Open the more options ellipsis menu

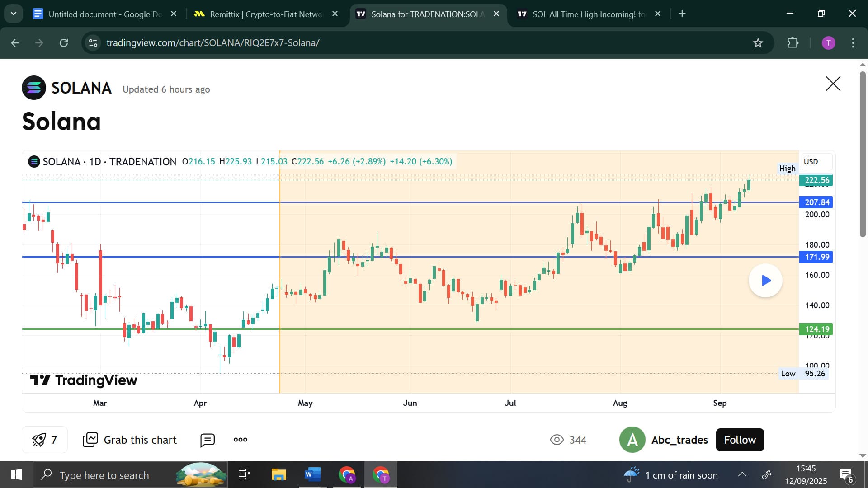(240, 440)
